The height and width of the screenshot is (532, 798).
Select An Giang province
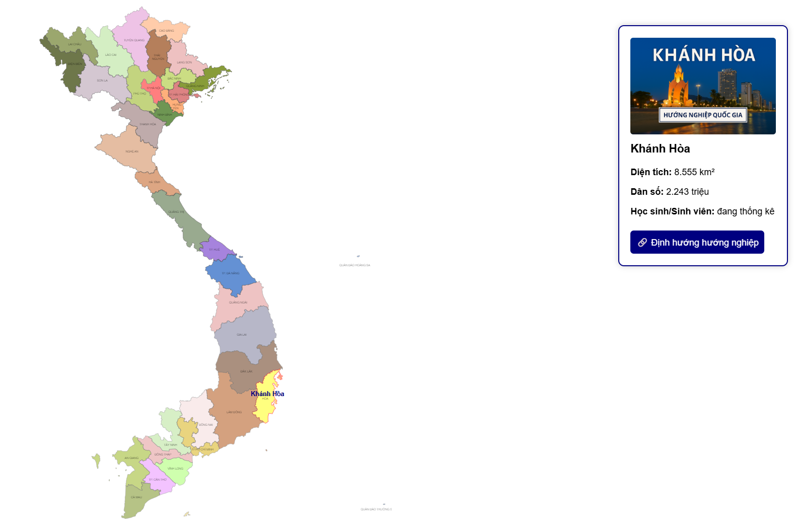(x=132, y=458)
